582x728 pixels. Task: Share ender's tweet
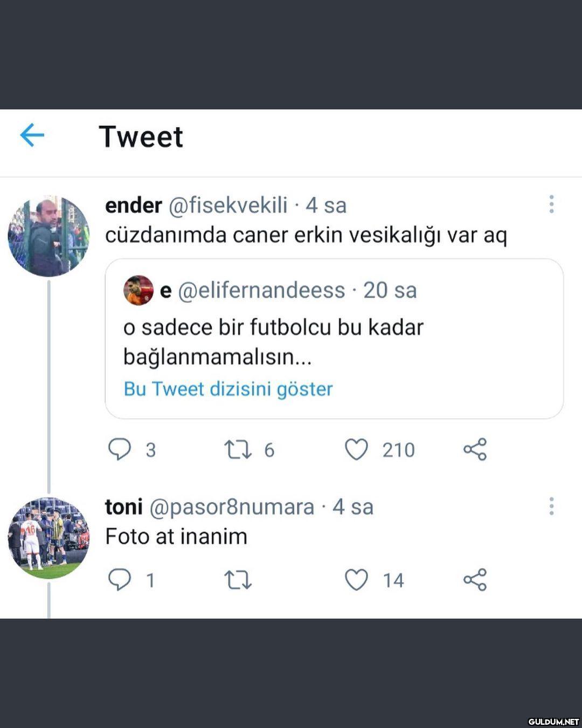point(475,449)
